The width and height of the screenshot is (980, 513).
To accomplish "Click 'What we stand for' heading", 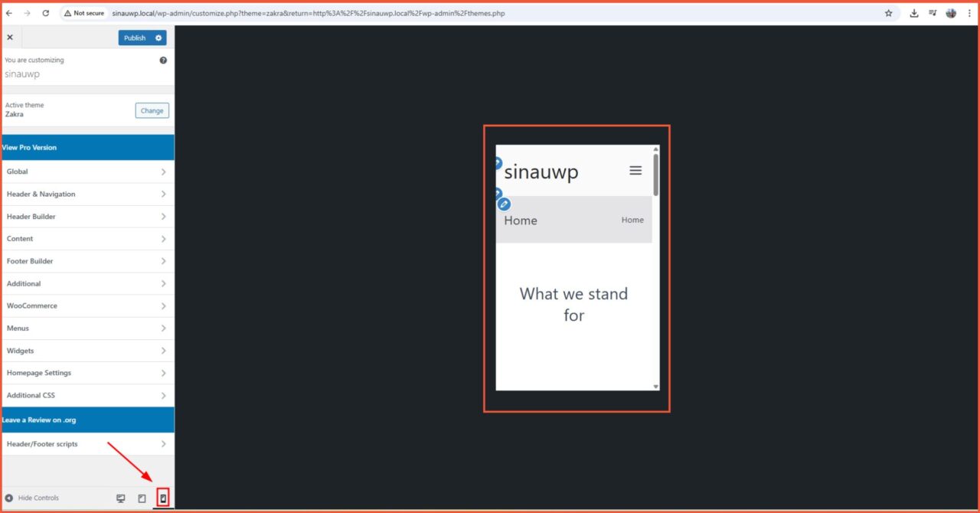I will click(x=573, y=305).
